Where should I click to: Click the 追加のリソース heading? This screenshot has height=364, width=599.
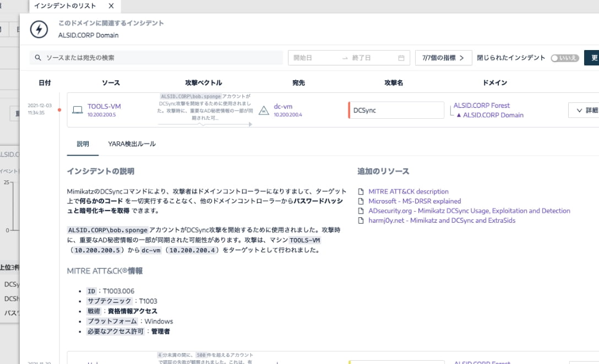[x=383, y=172]
